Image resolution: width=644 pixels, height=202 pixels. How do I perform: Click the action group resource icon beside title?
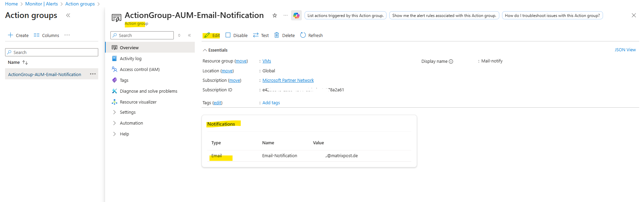(x=117, y=18)
